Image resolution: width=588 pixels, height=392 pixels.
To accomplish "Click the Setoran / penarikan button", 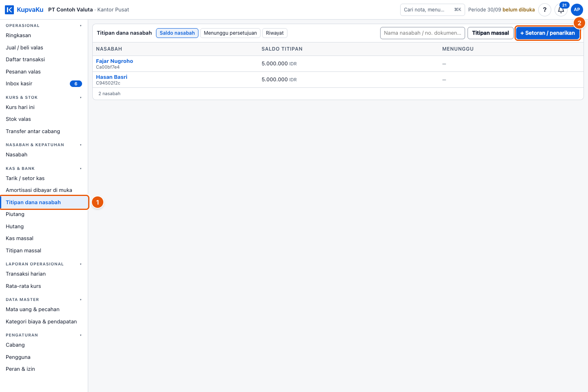I will 548,33.
